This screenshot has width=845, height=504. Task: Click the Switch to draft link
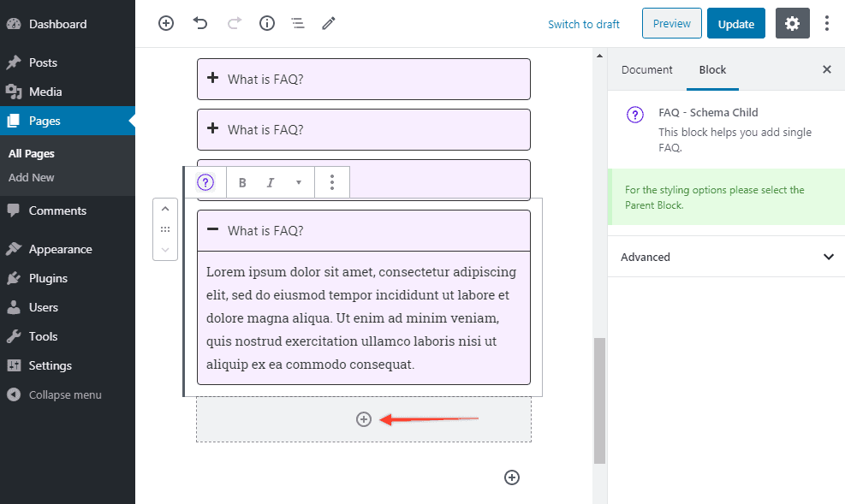[583, 24]
